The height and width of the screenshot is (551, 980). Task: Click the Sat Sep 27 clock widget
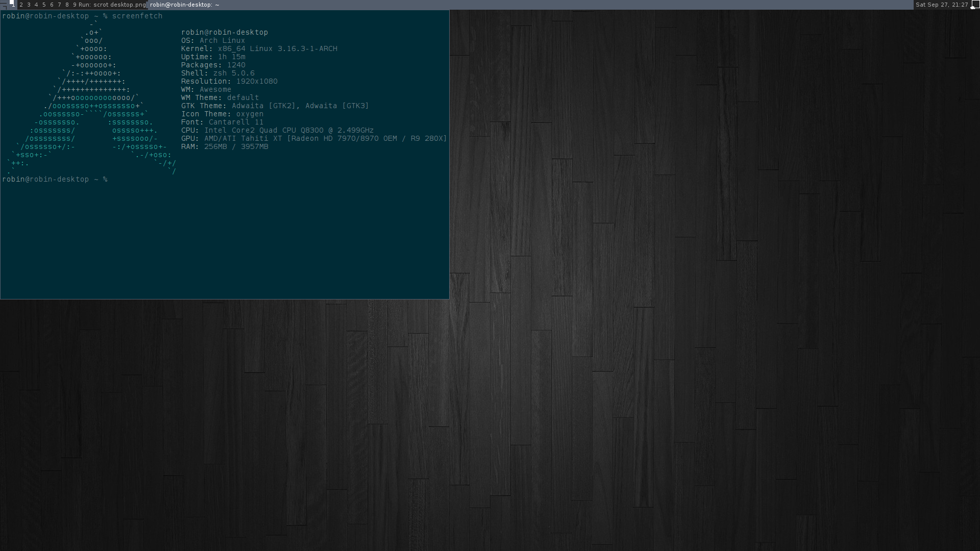[942, 5]
